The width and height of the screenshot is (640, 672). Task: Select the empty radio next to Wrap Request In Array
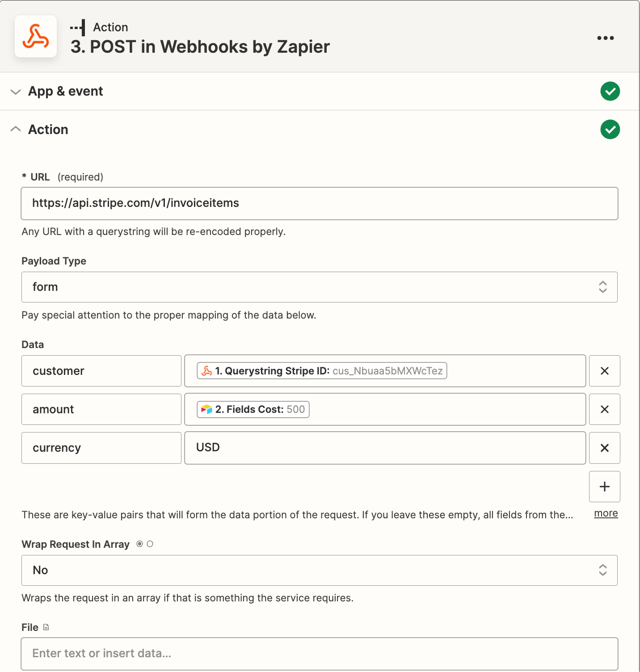coord(150,544)
